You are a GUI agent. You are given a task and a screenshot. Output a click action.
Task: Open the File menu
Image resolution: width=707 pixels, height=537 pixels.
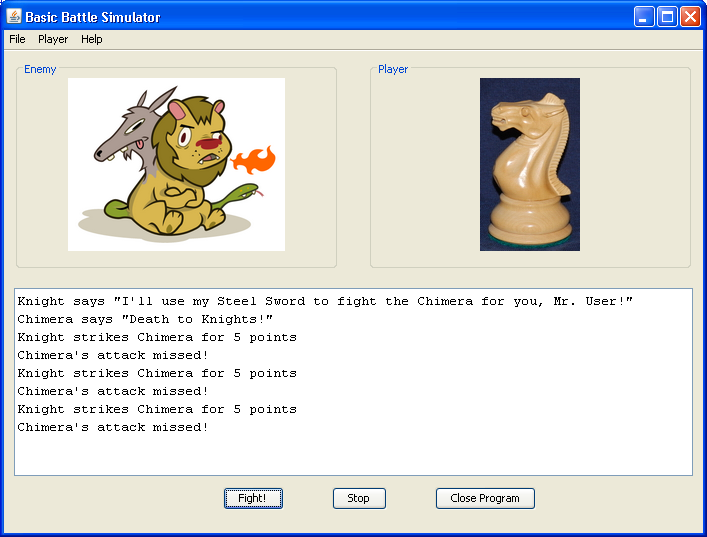pos(17,39)
